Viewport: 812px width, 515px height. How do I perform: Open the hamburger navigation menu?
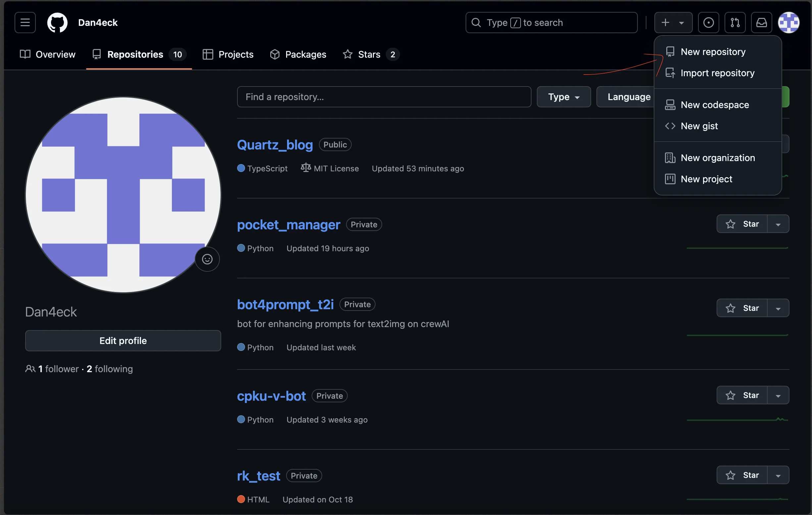click(25, 23)
